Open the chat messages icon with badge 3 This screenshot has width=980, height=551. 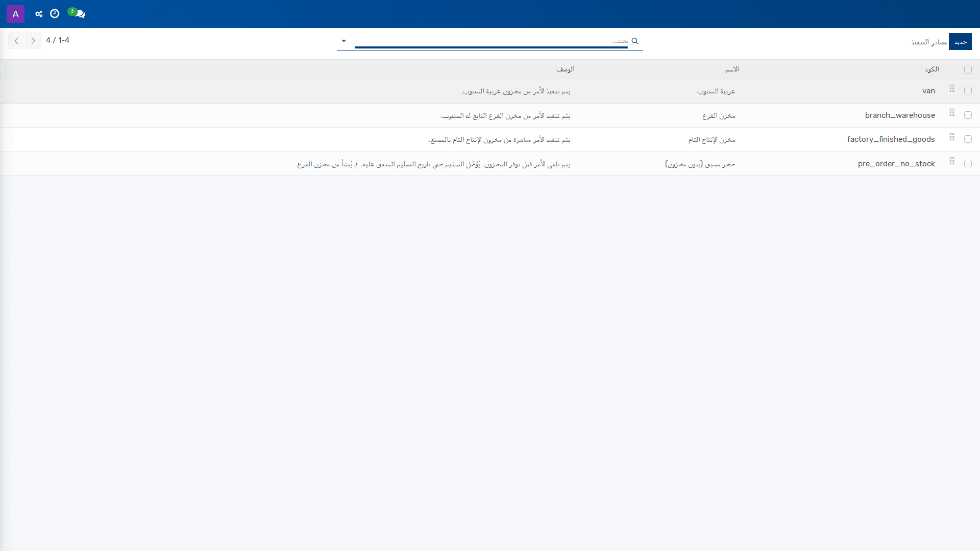[77, 13]
